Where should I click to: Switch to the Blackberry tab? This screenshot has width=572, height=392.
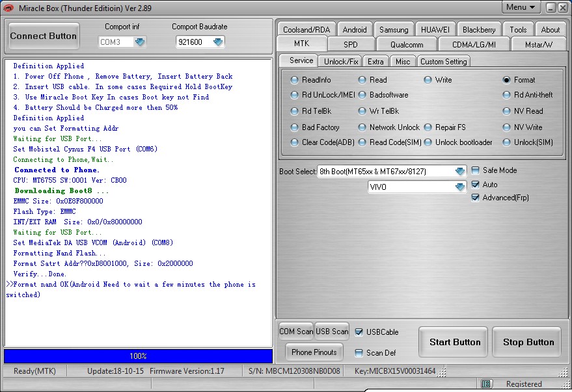[479, 29]
